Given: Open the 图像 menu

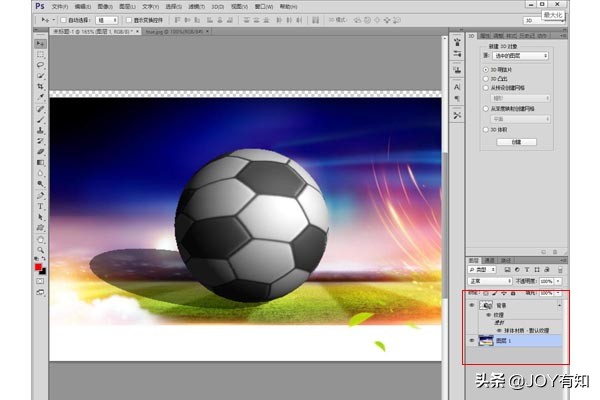Looking at the screenshot, I should click(105, 7).
